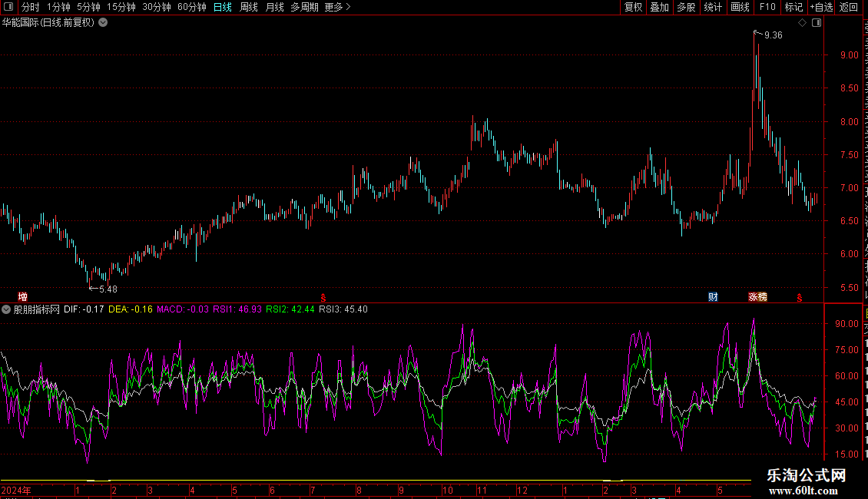Click the red S marker near July
The image size is (868, 499).
tap(323, 298)
